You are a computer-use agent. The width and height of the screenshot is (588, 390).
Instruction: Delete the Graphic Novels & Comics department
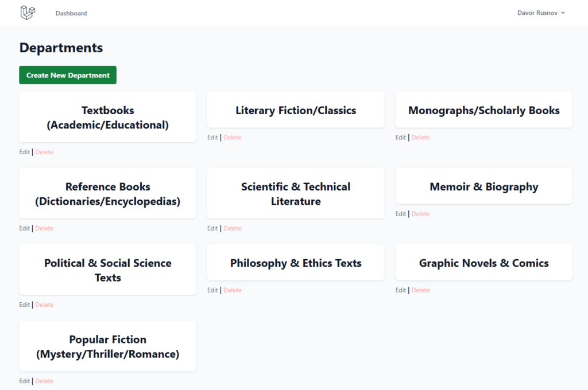tap(421, 290)
